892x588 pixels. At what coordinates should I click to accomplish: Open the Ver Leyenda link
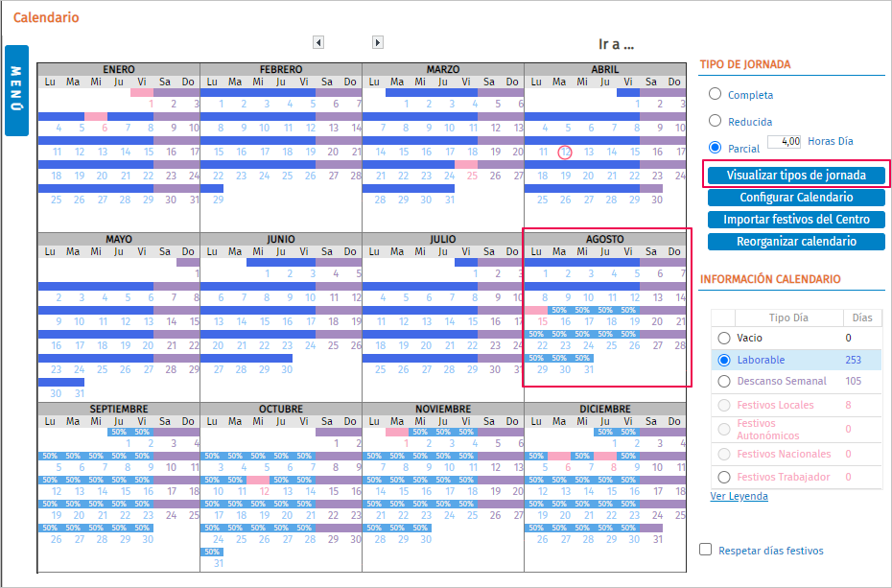click(739, 496)
